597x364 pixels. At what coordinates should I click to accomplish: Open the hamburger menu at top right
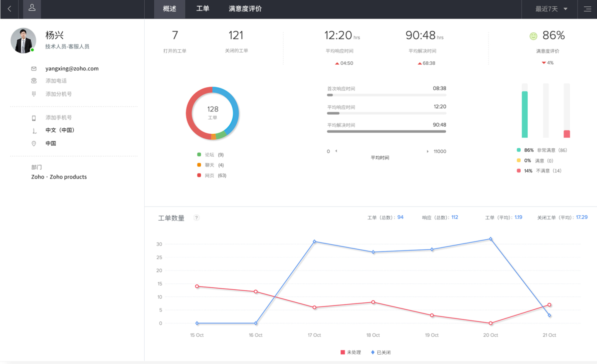pos(587,9)
